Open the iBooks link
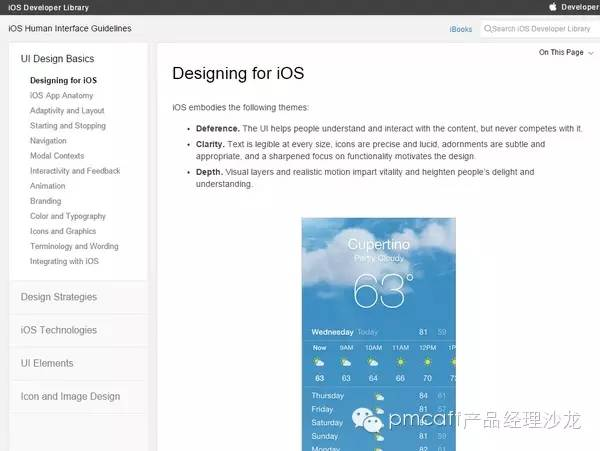 (461, 29)
